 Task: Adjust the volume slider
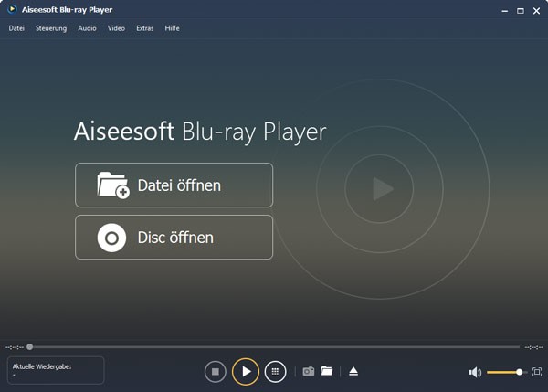click(505, 372)
